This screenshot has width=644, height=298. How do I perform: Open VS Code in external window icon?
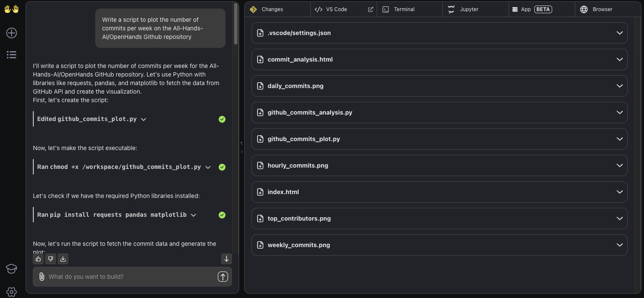click(370, 9)
